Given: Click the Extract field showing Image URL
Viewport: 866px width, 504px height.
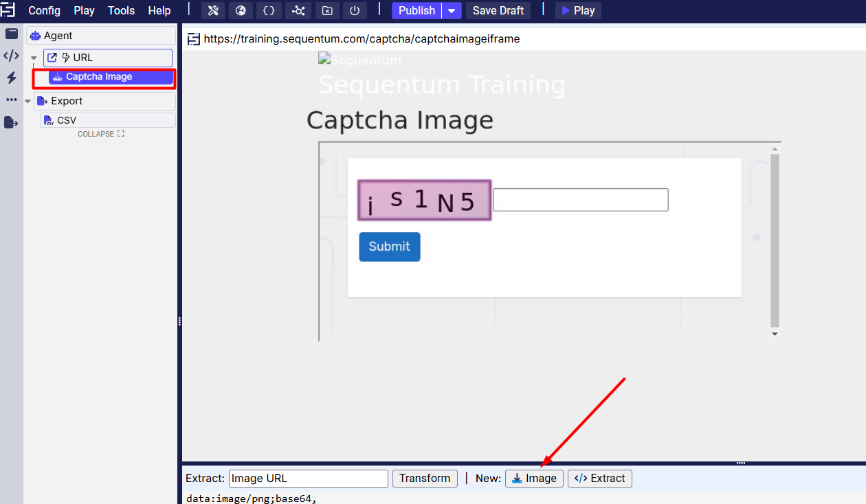Looking at the screenshot, I should tap(309, 479).
